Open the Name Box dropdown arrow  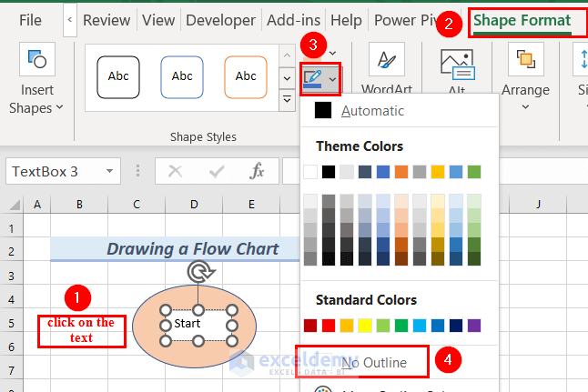(109, 171)
